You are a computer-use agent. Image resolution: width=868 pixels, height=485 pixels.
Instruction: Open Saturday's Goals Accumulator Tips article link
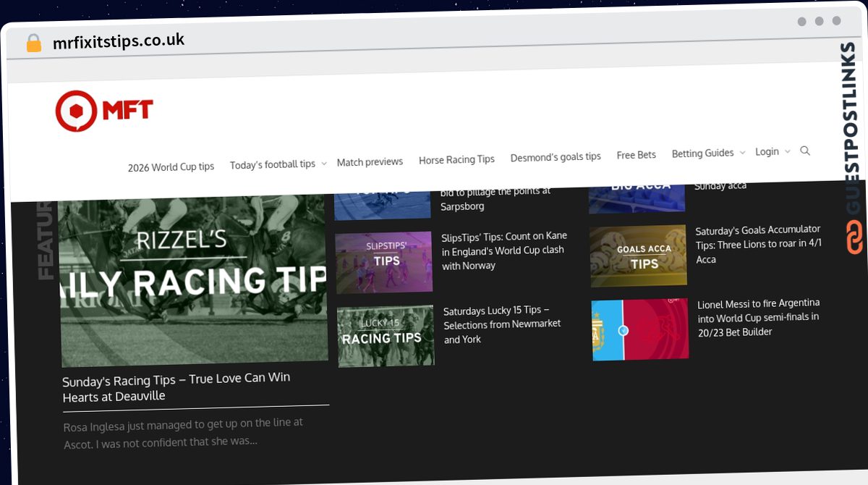[x=758, y=244]
